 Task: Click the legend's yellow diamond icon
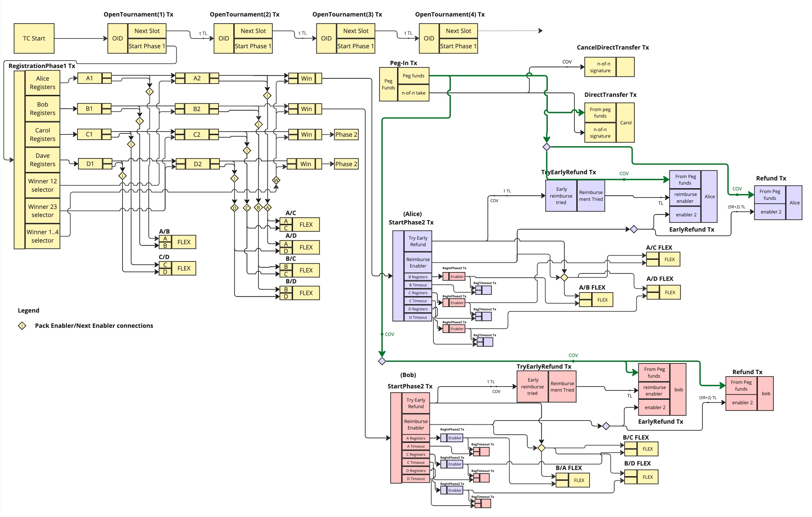tap(22, 326)
